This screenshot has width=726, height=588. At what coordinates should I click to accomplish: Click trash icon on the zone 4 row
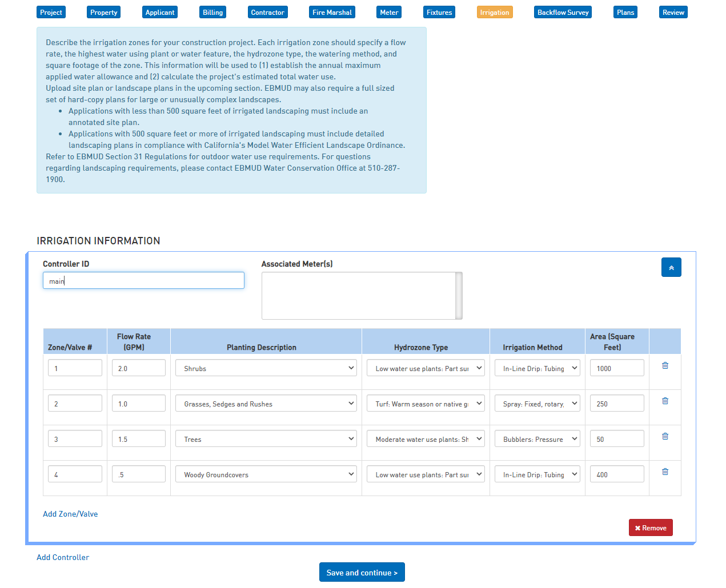[x=665, y=472]
